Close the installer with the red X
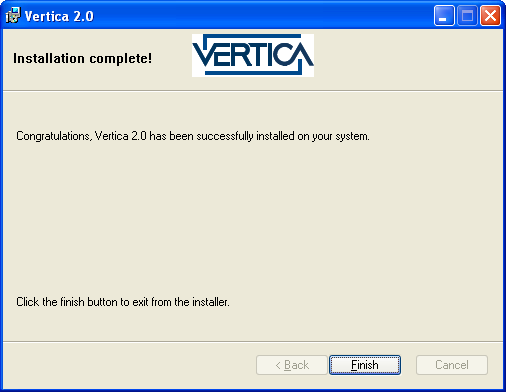 coord(490,16)
